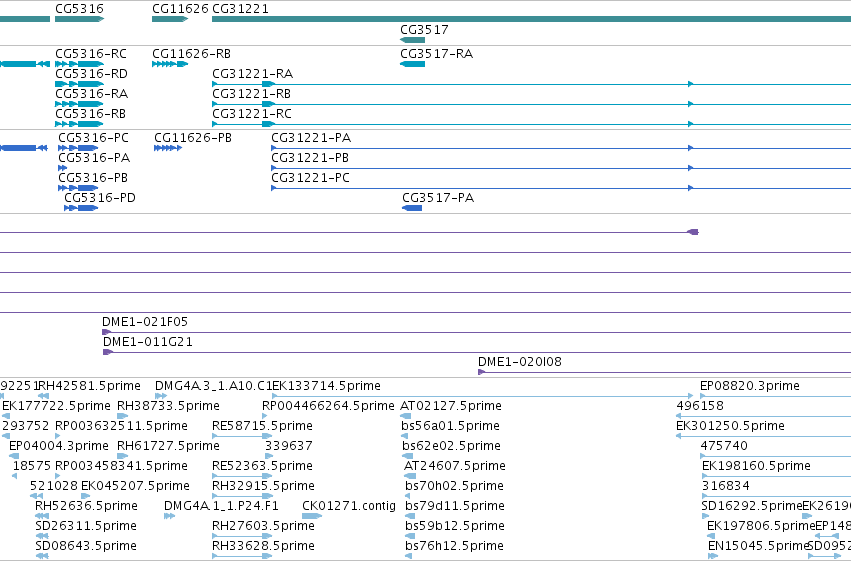
Task: Click the CG3517 gene label
Action: (424, 30)
